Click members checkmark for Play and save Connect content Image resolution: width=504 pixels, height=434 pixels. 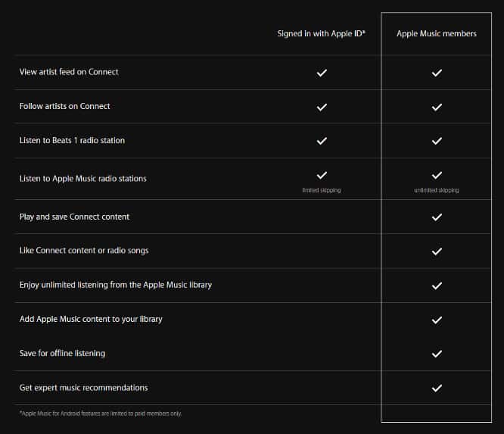437,217
